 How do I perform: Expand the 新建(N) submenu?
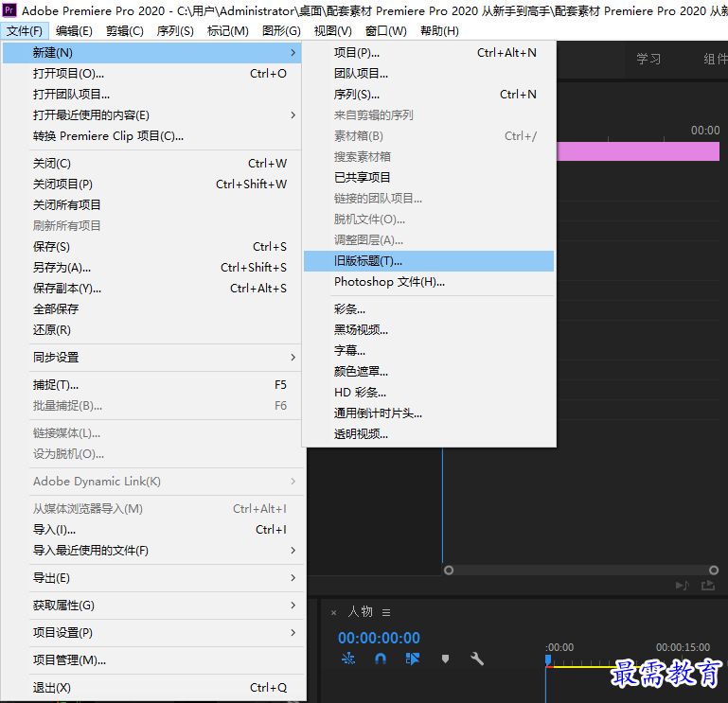[x=151, y=52]
